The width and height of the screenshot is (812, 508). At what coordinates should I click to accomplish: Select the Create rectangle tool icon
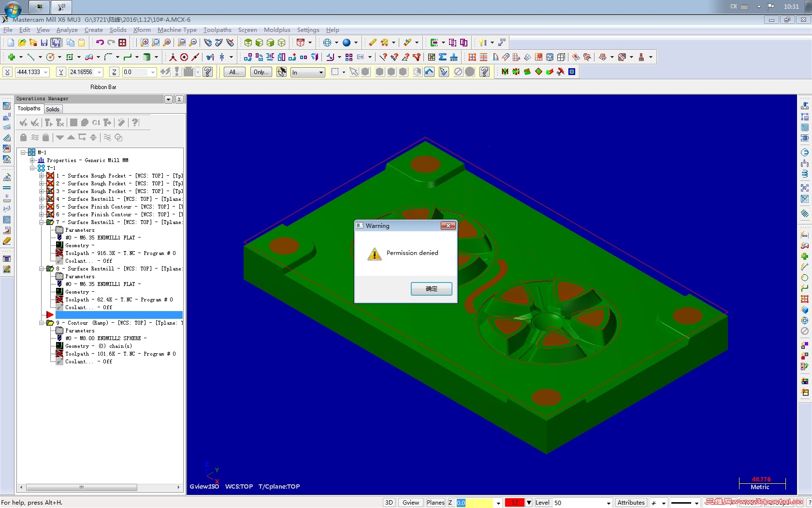[x=70, y=57]
